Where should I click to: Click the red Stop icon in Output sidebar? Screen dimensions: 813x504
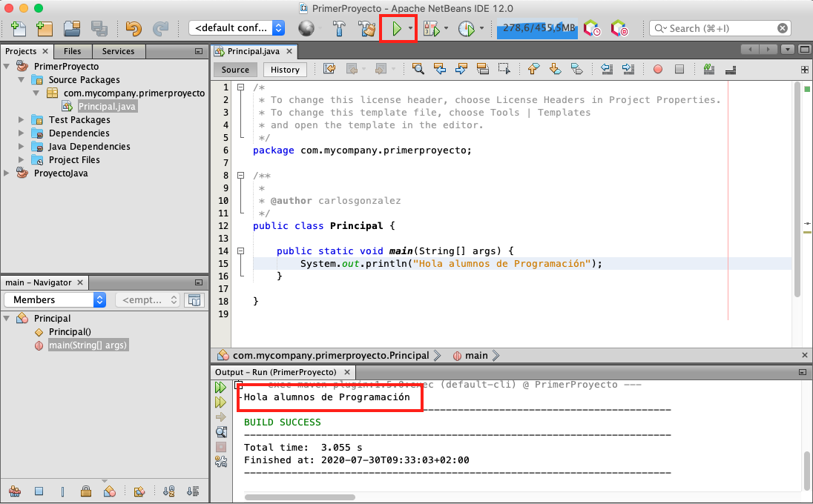221,447
